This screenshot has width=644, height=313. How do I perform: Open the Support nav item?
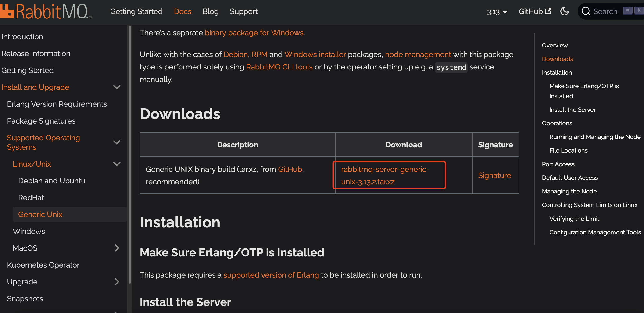click(243, 11)
